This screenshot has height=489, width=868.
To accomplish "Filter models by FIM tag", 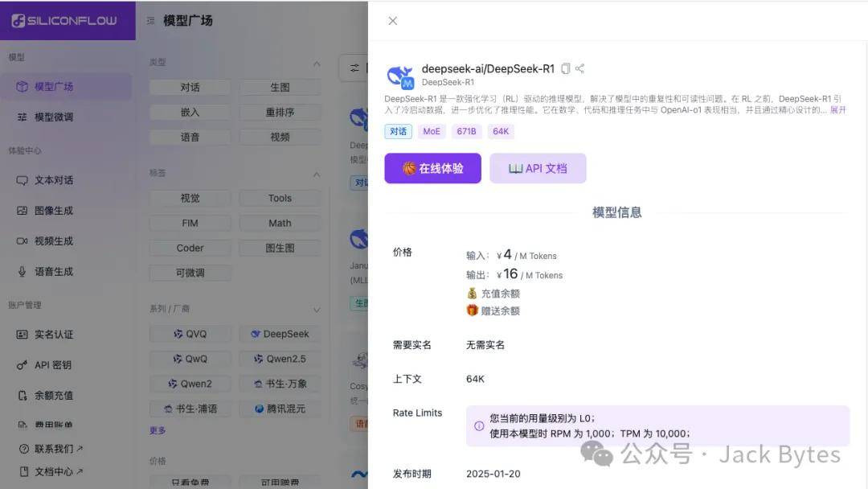I will coord(190,223).
